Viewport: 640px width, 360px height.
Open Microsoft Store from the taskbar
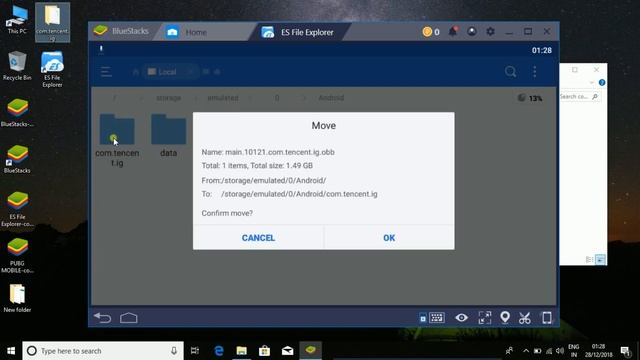pos(264,351)
